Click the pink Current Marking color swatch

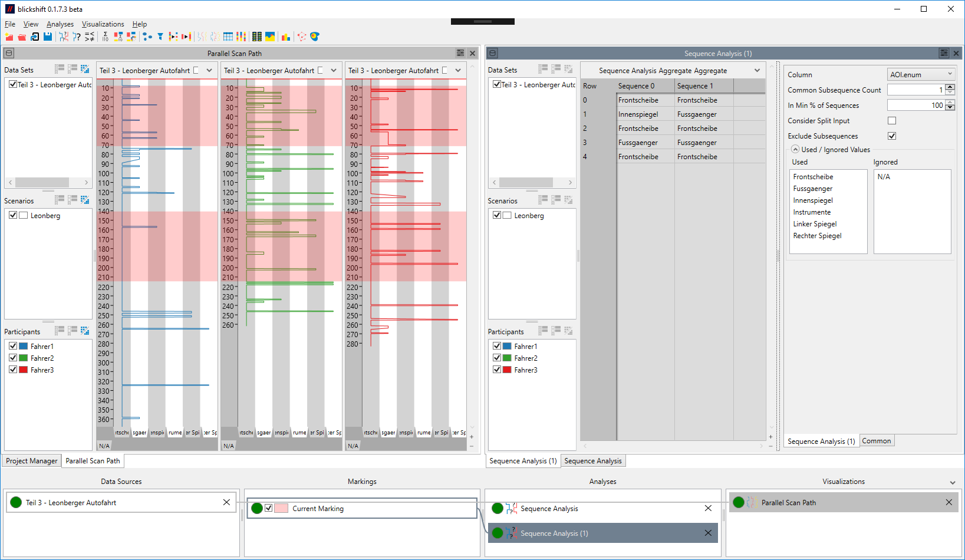pyautogui.click(x=281, y=508)
